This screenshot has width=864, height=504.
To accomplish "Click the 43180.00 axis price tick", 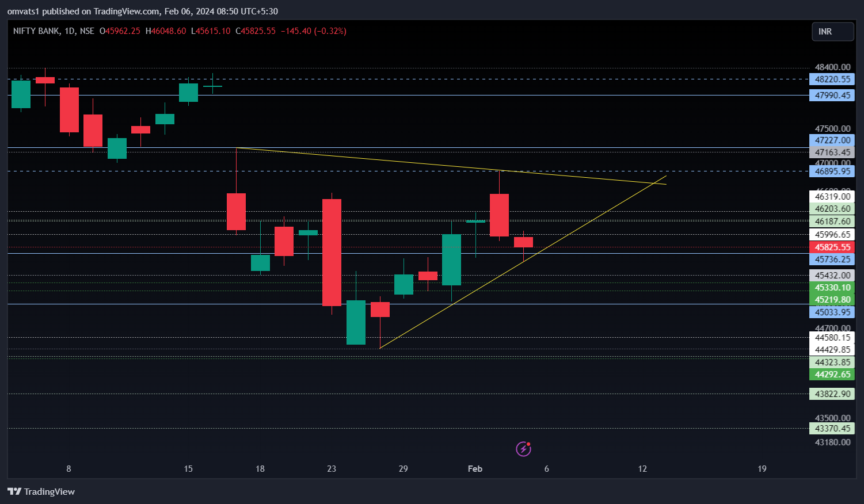I will click(x=832, y=442).
